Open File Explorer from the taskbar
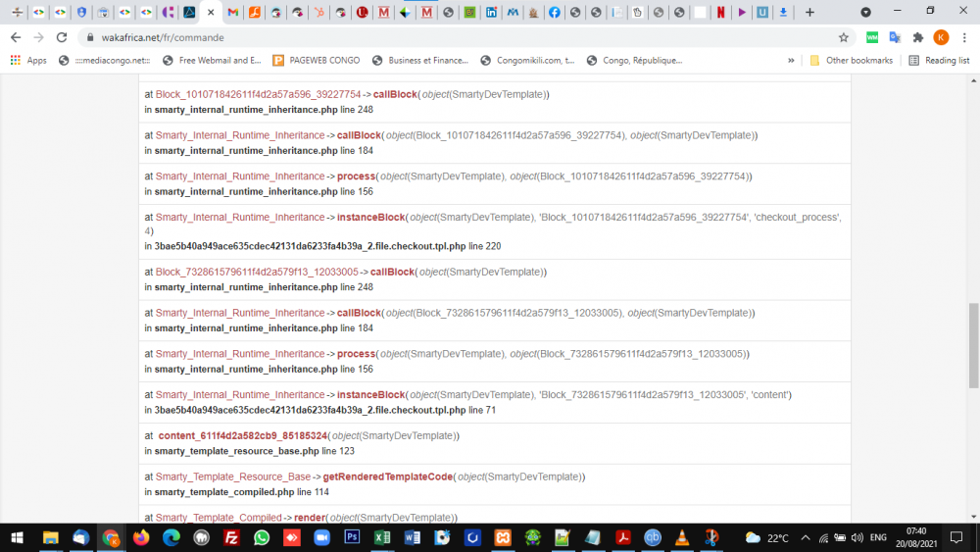Screen dimensions: 980x552 point(51,537)
